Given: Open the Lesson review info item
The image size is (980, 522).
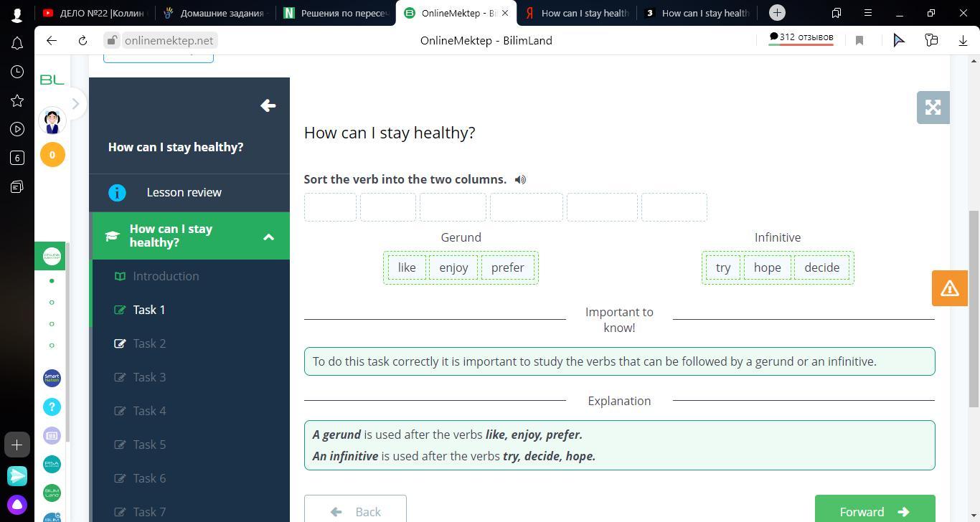Looking at the screenshot, I should pyautogui.click(x=184, y=192).
